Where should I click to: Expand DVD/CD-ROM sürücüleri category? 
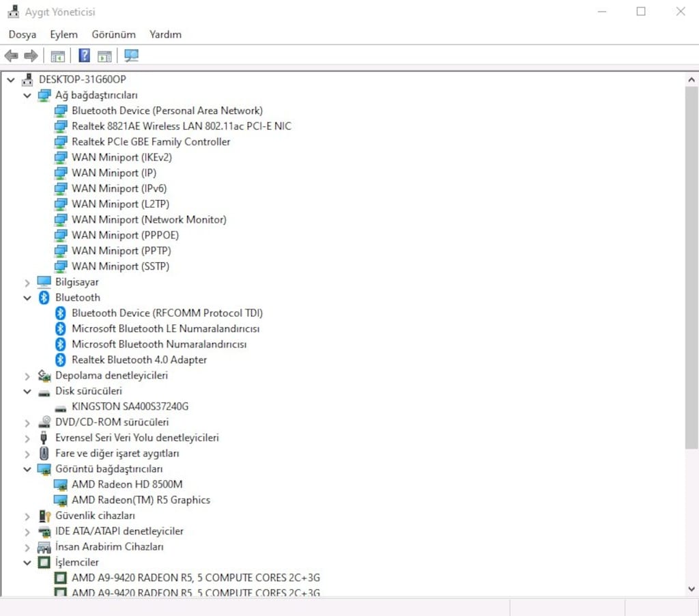pos(27,423)
